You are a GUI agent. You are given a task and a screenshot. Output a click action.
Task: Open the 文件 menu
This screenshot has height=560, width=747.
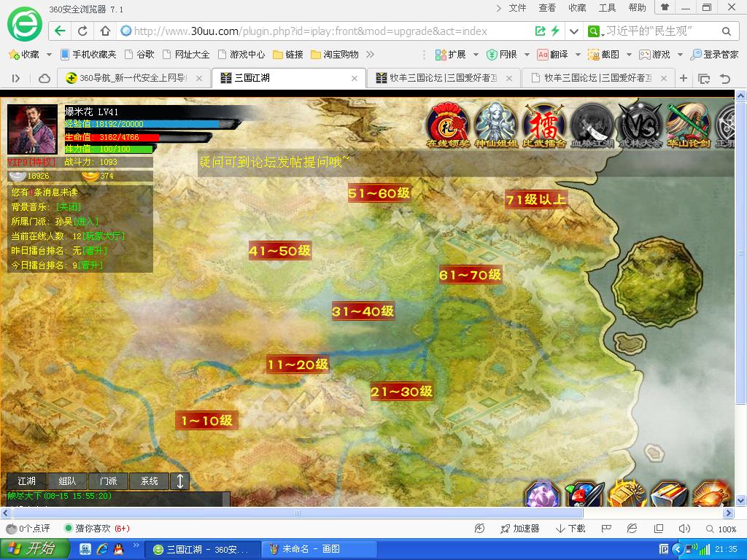click(x=517, y=7)
